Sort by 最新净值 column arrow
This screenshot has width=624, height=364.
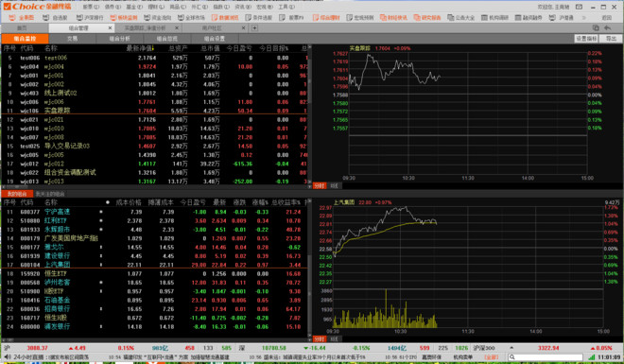(x=153, y=48)
